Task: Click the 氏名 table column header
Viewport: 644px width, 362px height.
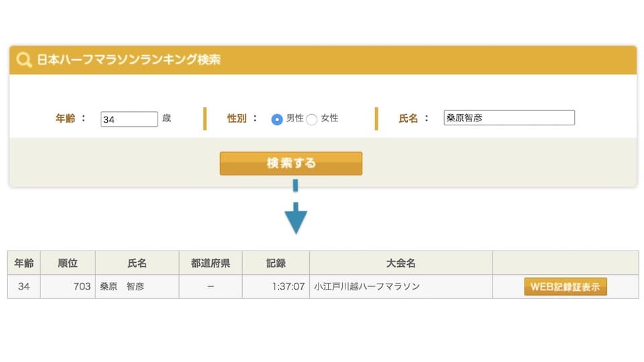Action: pyautogui.click(x=137, y=263)
